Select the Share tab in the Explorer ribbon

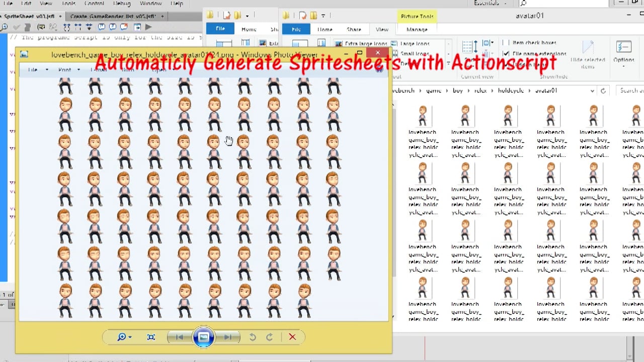point(354,30)
